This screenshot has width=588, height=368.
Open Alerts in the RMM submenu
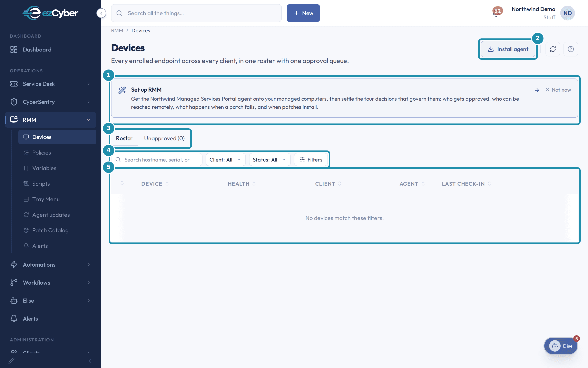tap(57, 246)
